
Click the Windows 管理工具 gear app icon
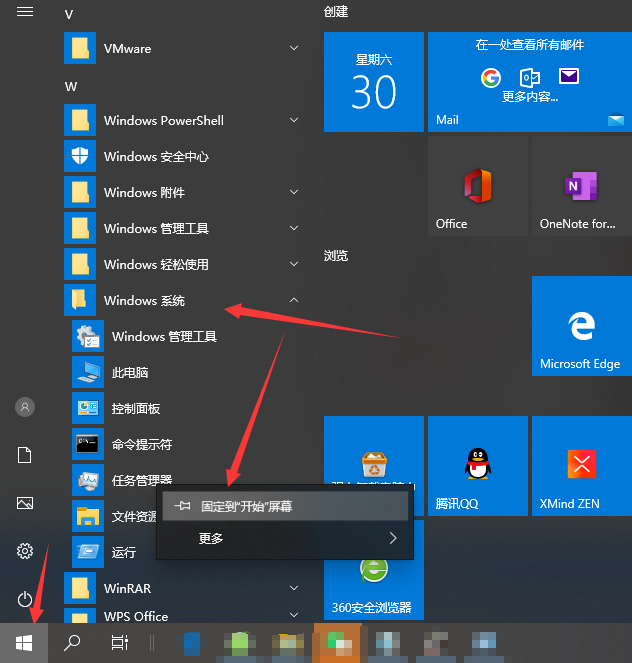(x=88, y=336)
